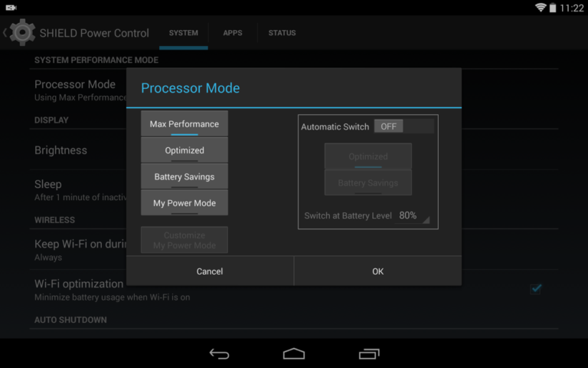Select Battery Savings processor mode

coord(185,177)
